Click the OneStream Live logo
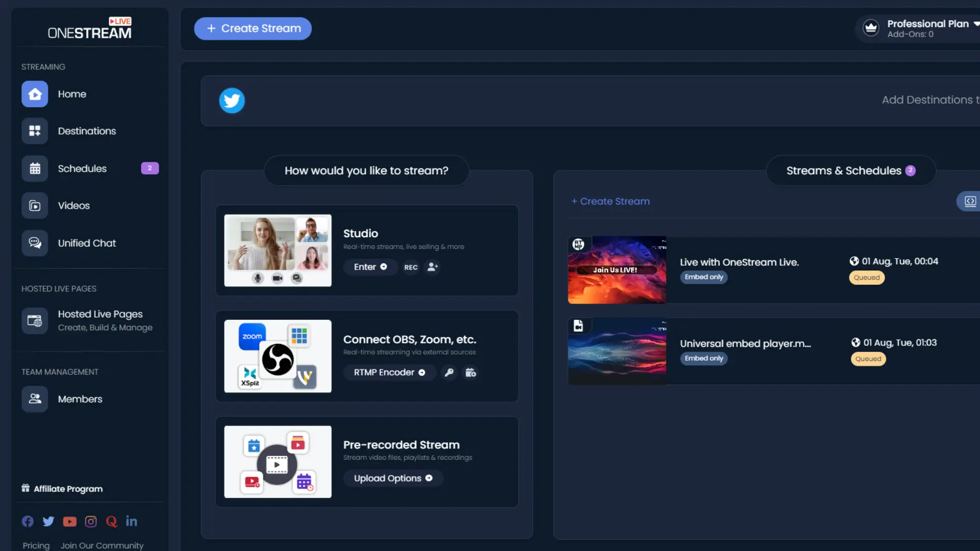Viewport: 980px width, 551px height. 90,28
